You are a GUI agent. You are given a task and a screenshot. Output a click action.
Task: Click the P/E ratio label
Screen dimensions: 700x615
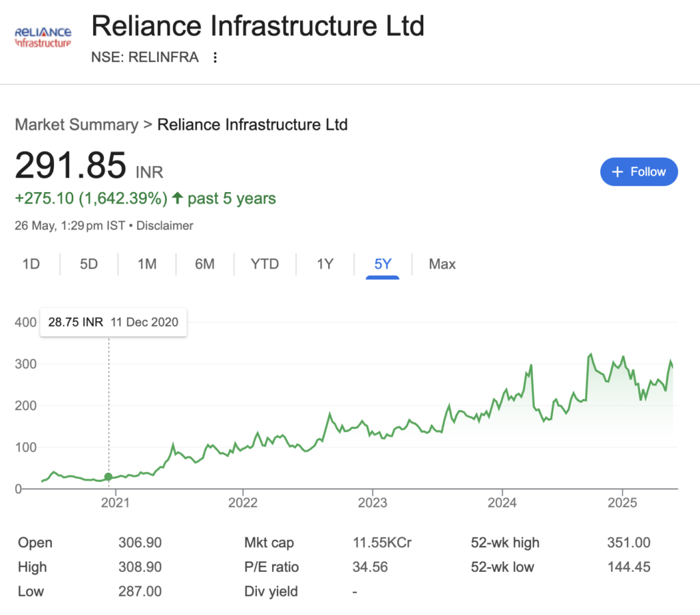271,567
